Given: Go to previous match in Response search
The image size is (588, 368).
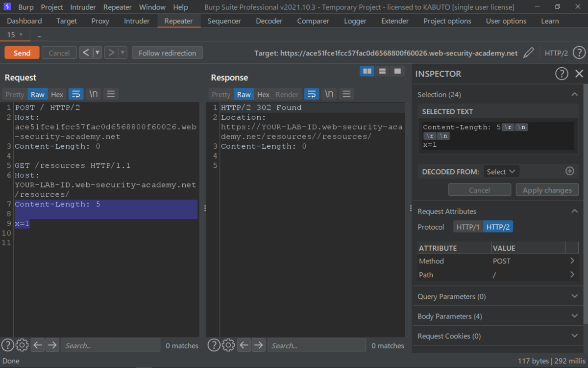Looking at the screenshot, I should [x=244, y=345].
